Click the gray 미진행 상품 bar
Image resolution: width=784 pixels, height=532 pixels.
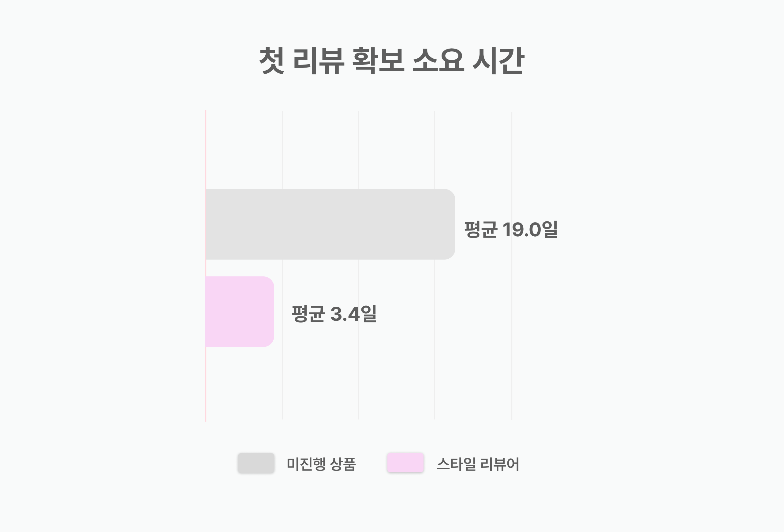coord(330,224)
